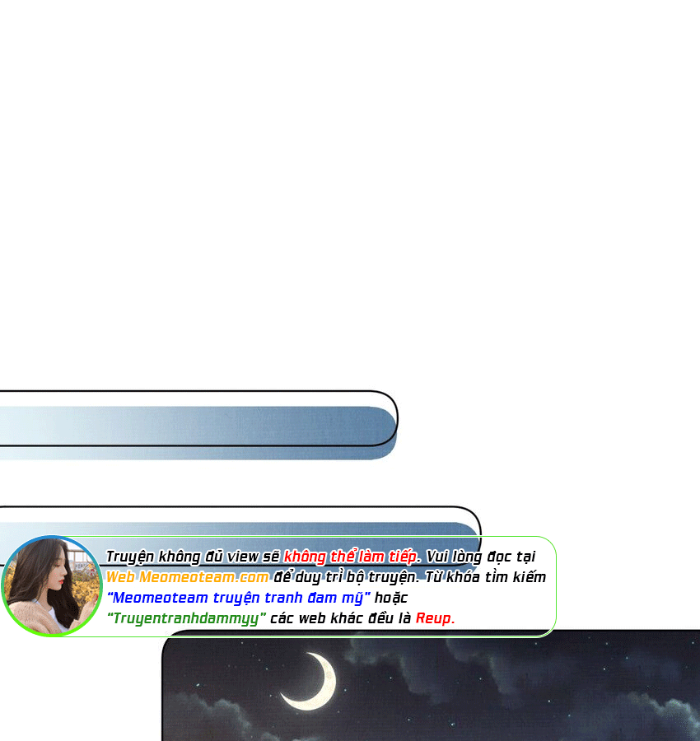
Task: Click the word "hoặc" in the banner
Action: pyautogui.click(x=391, y=598)
